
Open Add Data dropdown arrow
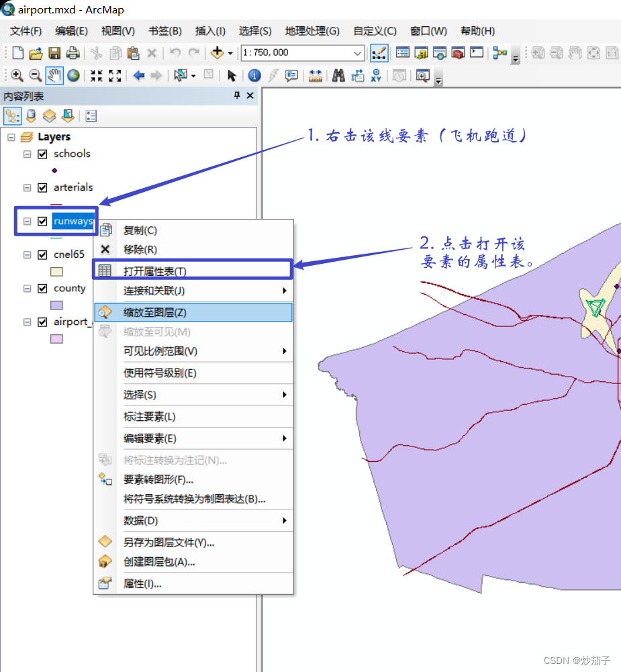[x=230, y=54]
